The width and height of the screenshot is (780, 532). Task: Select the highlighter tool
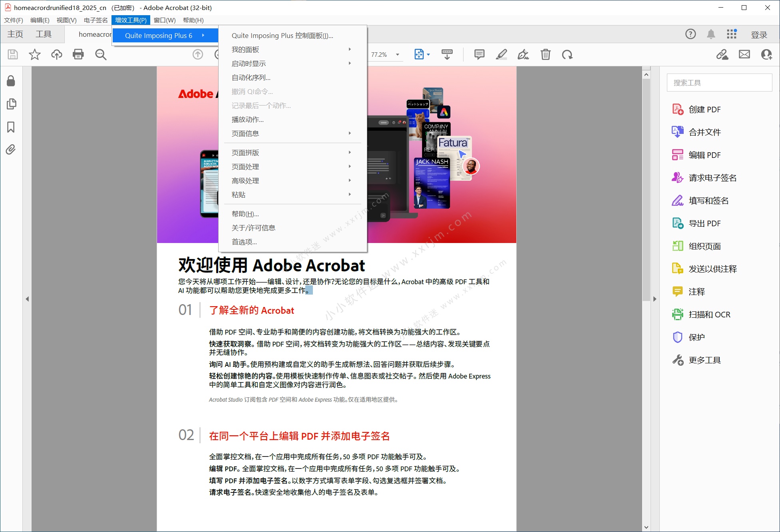tap(501, 54)
